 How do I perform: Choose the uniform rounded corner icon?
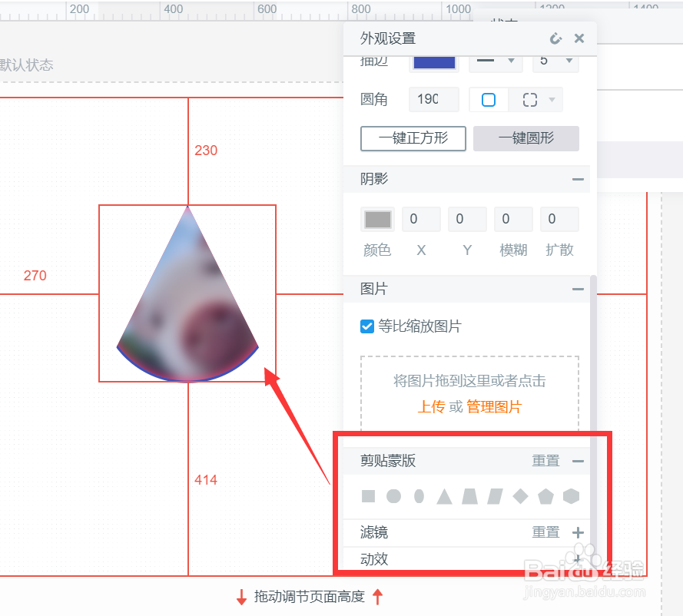pos(489,100)
